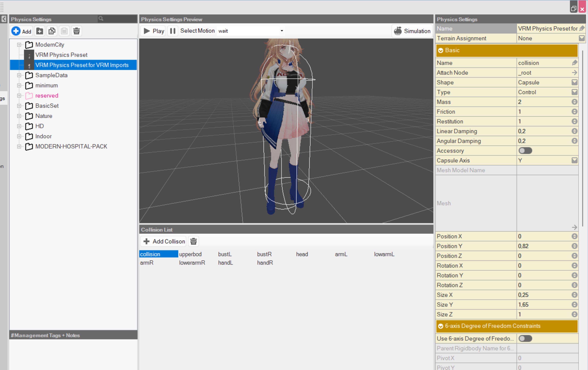Expand the ModernCity folder

click(19, 45)
